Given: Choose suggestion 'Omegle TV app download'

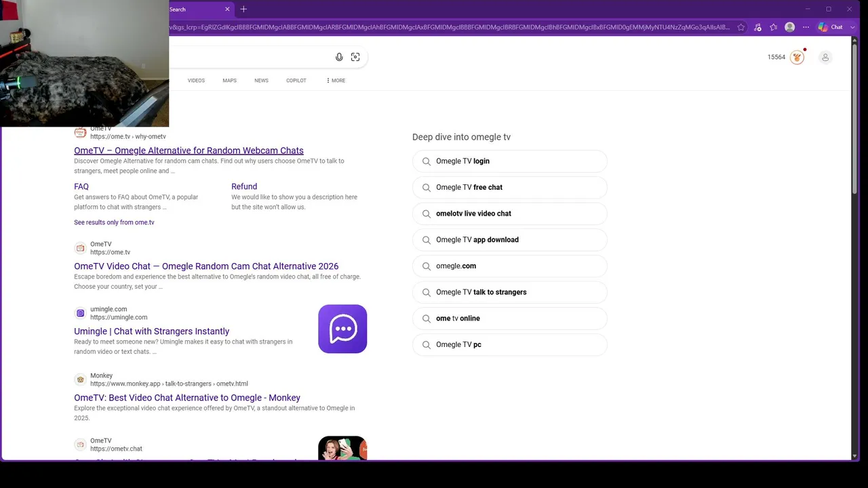Looking at the screenshot, I should click(510, 240).
